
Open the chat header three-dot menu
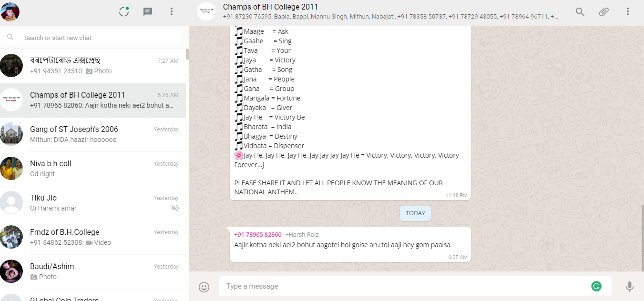pyautogui.click(x=628, y=11)
